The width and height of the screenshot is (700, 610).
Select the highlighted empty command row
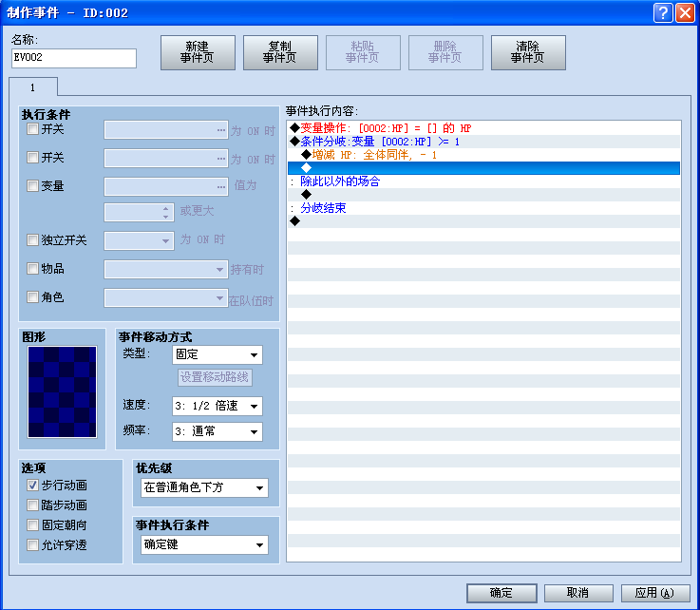click(x=484, y=168)
